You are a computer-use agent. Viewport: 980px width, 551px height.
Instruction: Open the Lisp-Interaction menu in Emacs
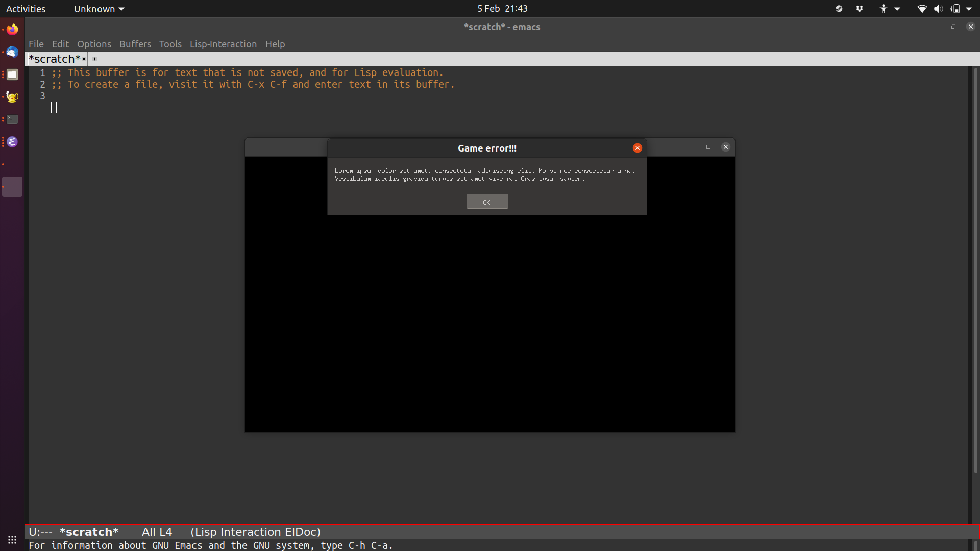pos(223,44)
